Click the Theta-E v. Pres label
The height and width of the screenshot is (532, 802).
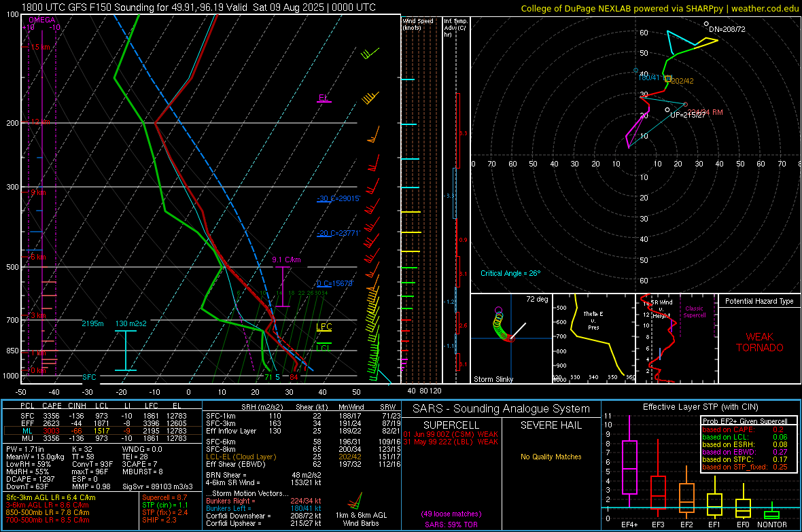pyautogui.click(x=593, y=320)
